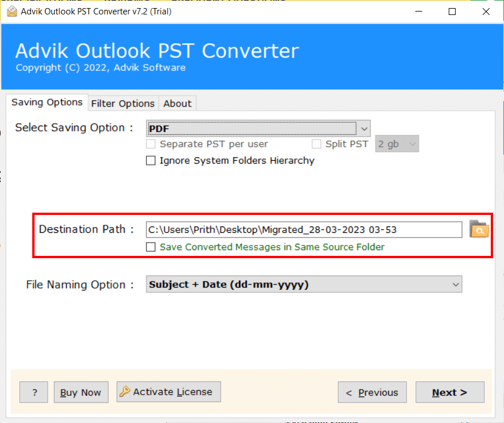The image size is (504, 423).
Task: Minimize the Advik PST Converter window
Action: pos(418,12)
